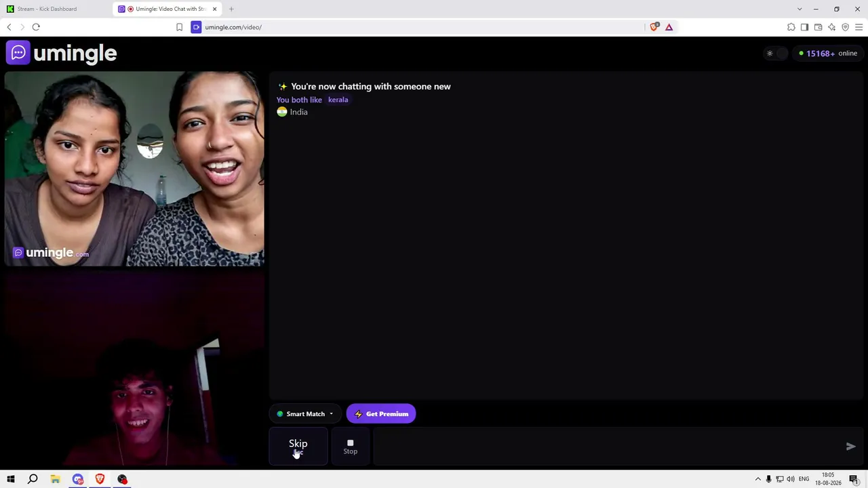Click the umingle.com/video/ address bar

[x=420, y=27]
